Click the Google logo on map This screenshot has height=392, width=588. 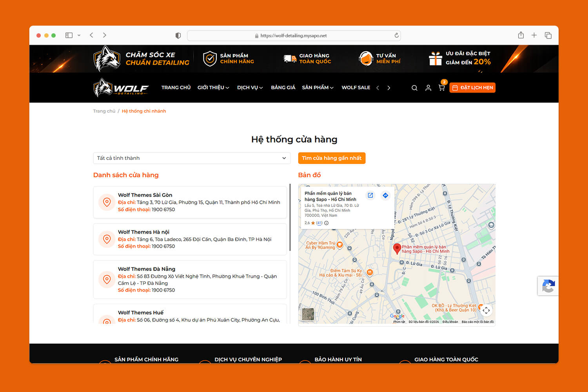pyautogui.click(x=397, y=316)
